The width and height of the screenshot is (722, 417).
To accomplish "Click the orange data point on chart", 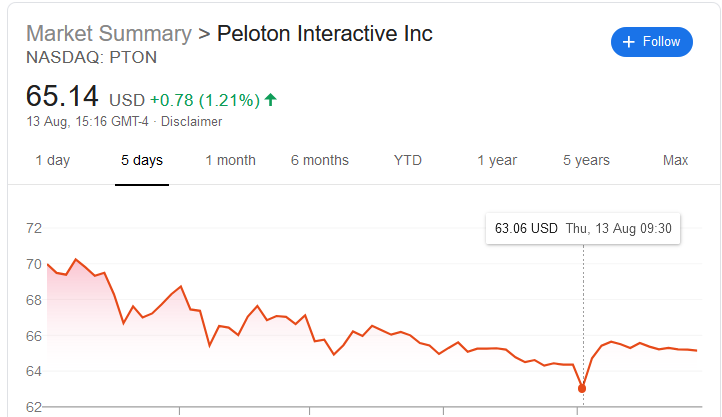I will 582,388.
